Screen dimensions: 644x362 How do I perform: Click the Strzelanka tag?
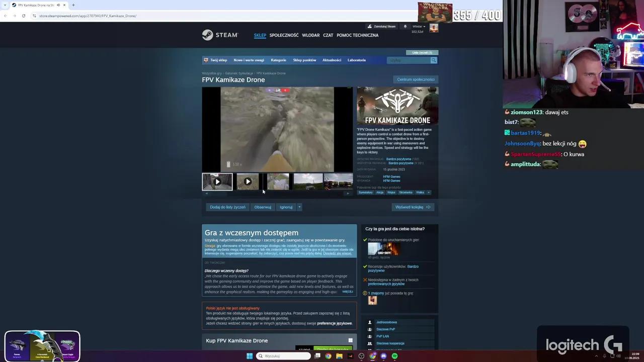coord(406,192)
